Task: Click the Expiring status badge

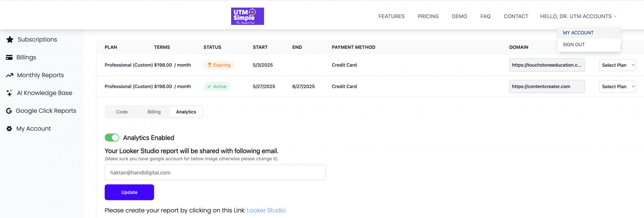Action: (219, 65)
